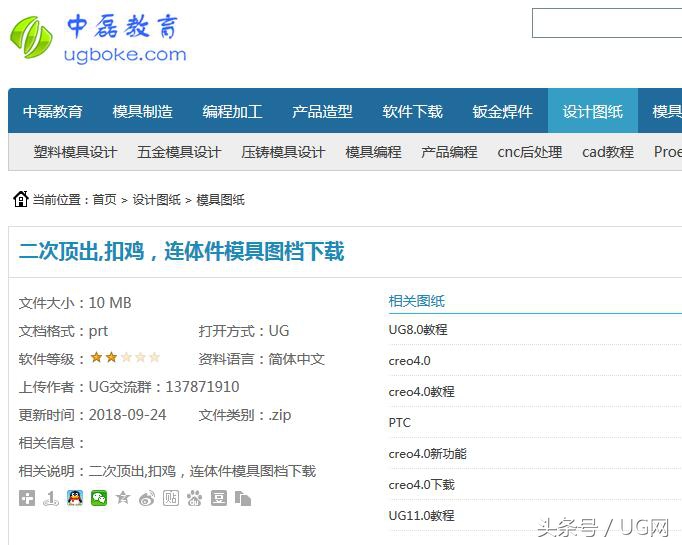Click the 文件类别 .zip text
This screenshot has height=545, width=682.
pyautogui.click(x=244, y=415)
